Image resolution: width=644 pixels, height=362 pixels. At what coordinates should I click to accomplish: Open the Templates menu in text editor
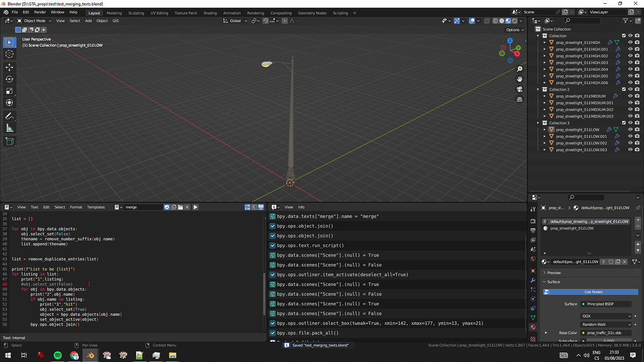[96, 207]
